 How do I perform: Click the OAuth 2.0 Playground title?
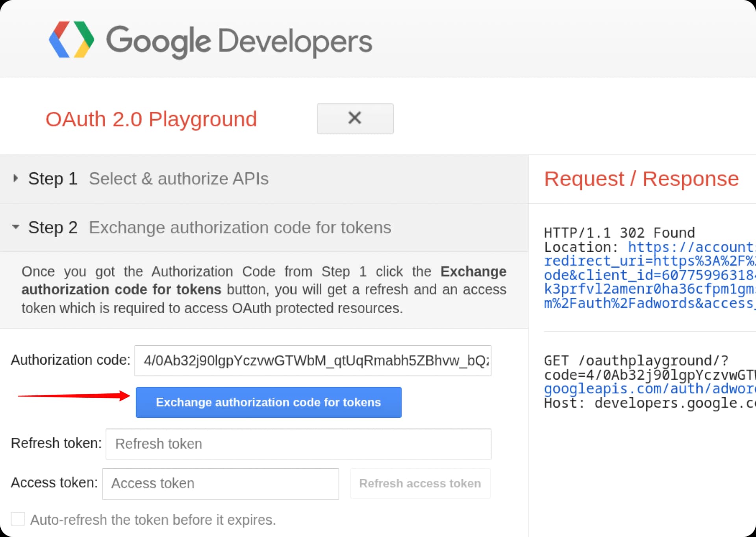coord(151,119)
